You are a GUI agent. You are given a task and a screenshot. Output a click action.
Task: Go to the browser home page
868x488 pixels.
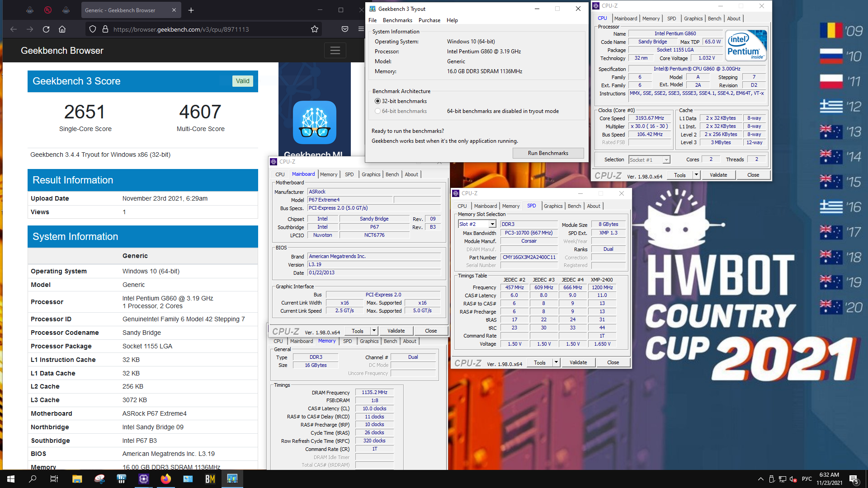pos(62,29)
